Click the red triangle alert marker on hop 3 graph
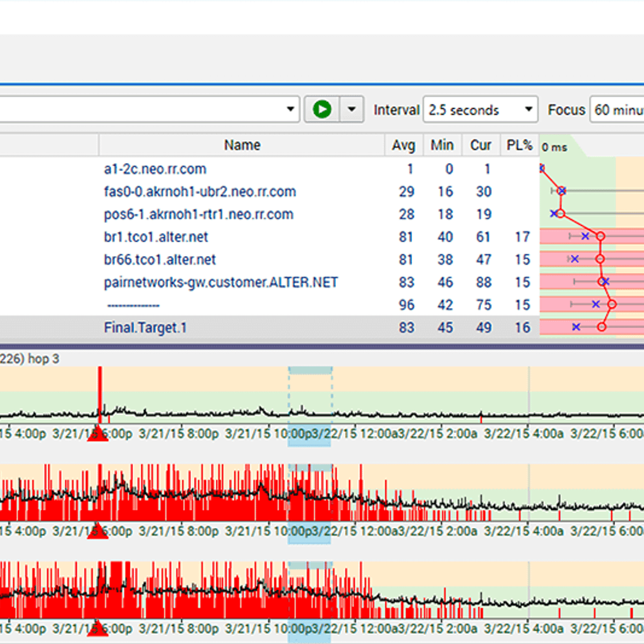Viewport: 644px width, 644px height. click(x=98, y=433)
